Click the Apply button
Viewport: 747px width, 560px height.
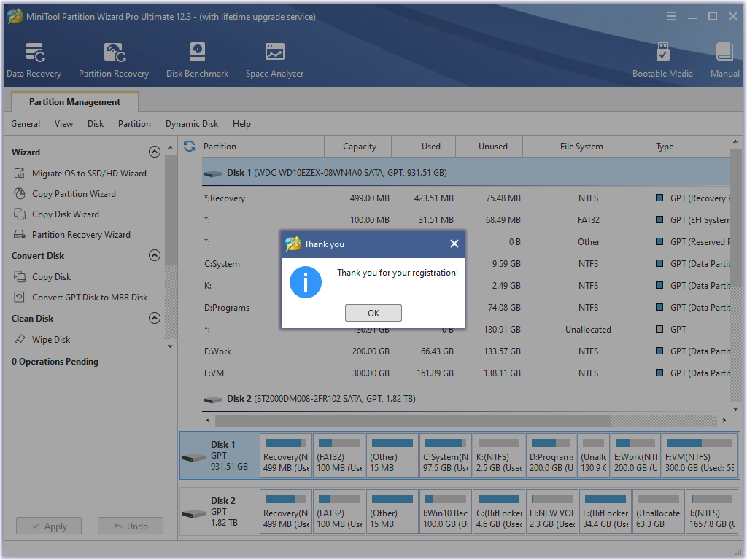click(49, 526)
